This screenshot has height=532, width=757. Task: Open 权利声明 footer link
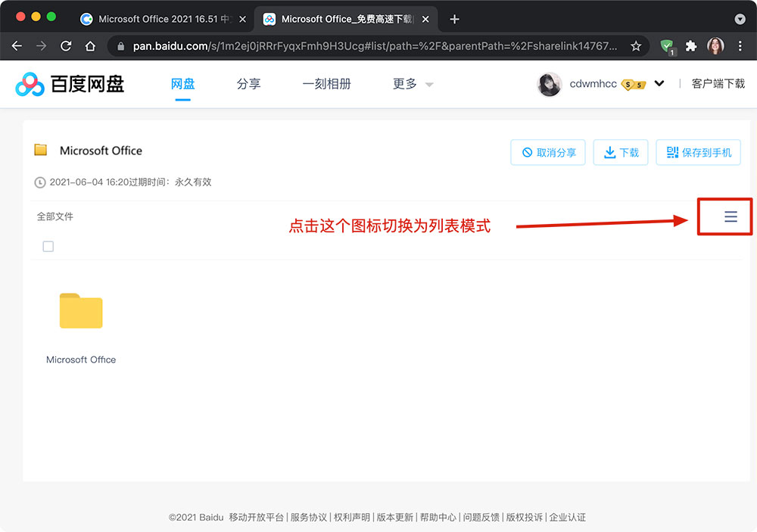(352, 518)
